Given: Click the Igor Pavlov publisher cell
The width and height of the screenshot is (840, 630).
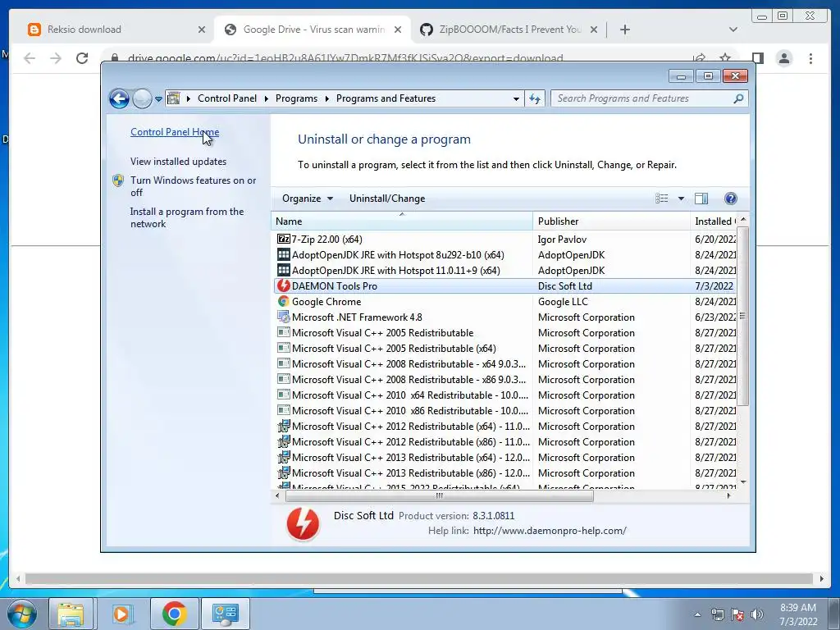Looking at the screenshot, I should (562, 240).
